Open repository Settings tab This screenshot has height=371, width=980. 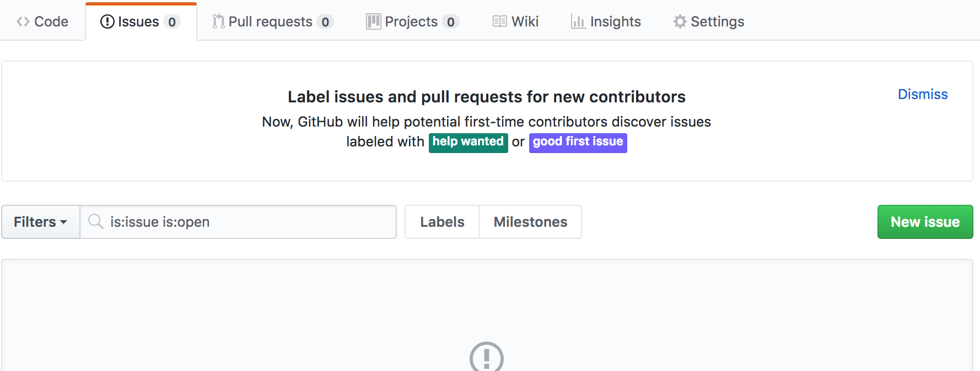click(x=708, y=21)
